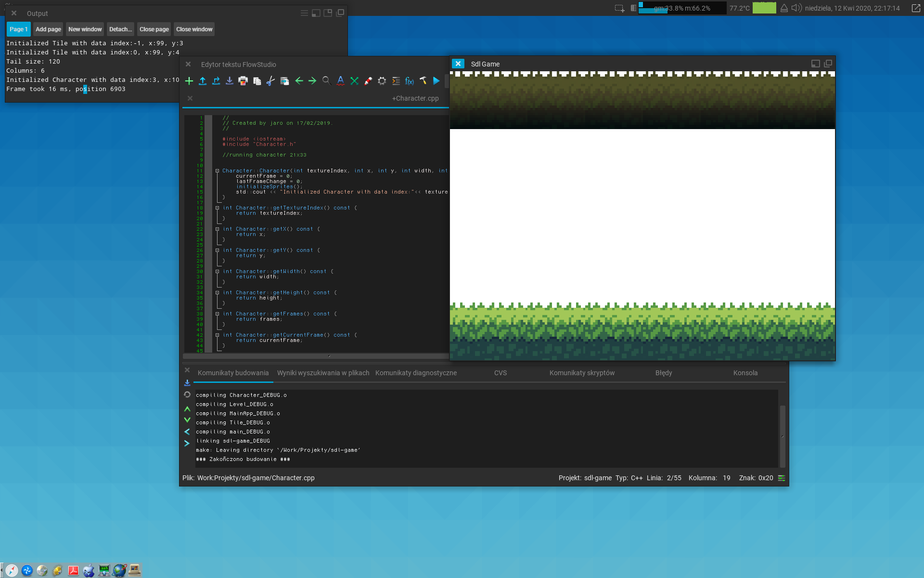Click the eject icon in the top panel
Screen dimensions: 924x578
(x=784, y=8)
